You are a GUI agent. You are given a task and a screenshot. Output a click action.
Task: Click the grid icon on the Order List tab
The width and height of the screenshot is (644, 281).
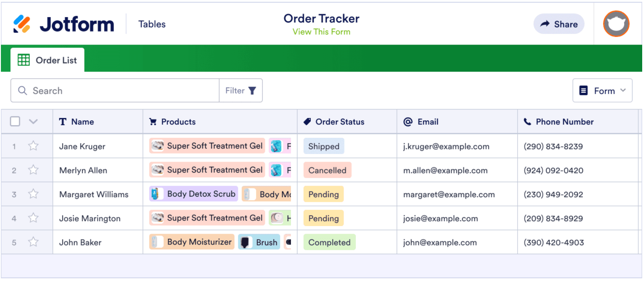click(x=23, y=59)
